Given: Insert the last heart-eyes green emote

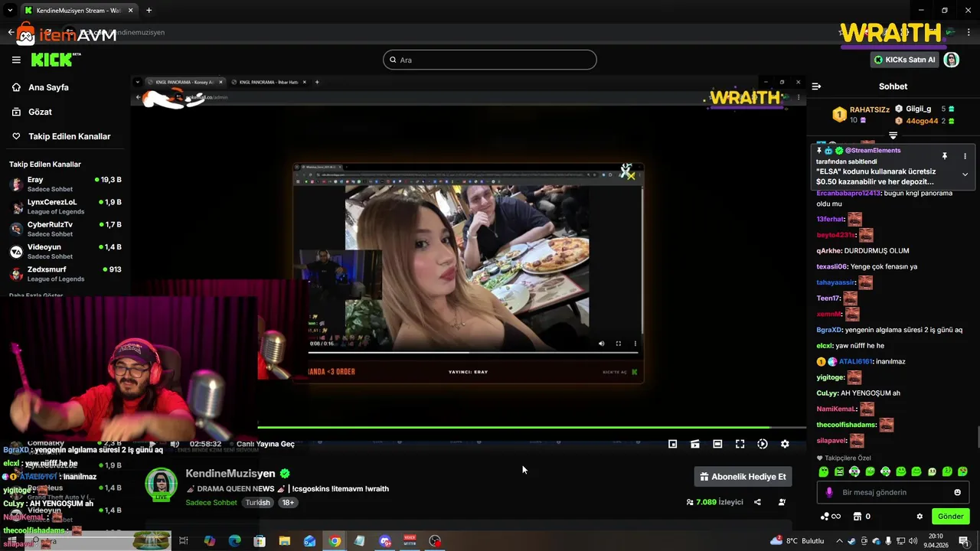Looking at the screenshot, I should [x=962, y=471].
